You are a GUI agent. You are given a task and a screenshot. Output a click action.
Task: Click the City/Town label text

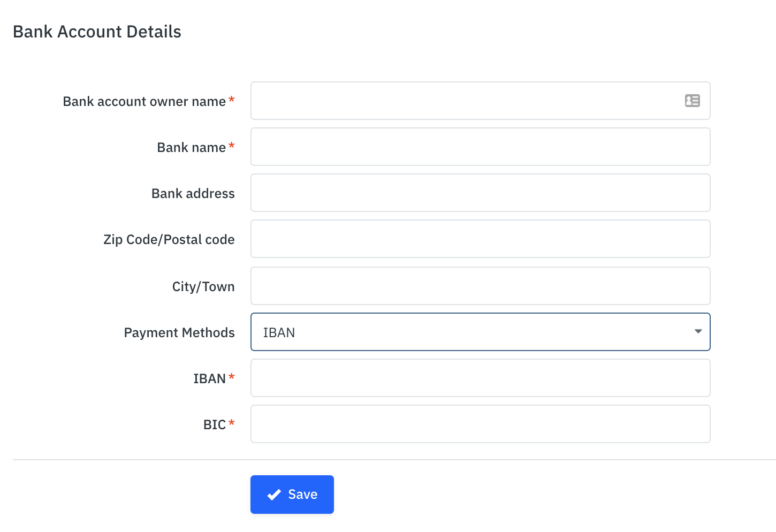pyautogui.click(x=203, y=286)
